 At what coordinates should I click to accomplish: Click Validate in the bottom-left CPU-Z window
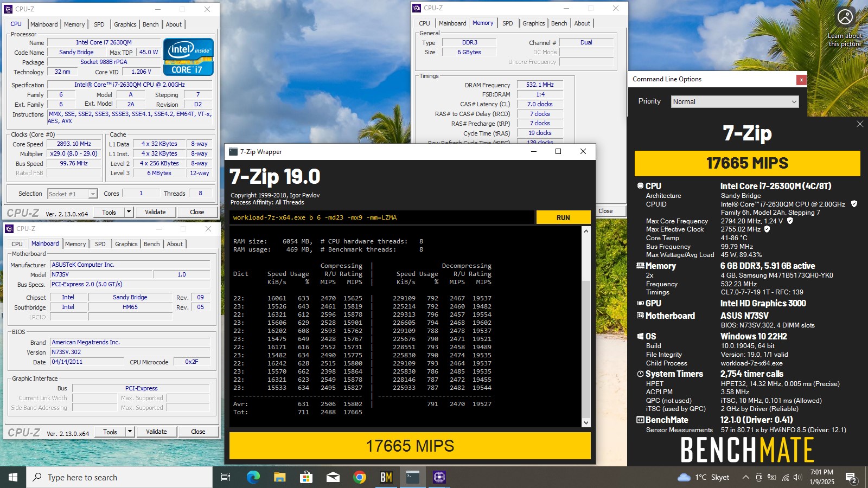click(156, 432)
